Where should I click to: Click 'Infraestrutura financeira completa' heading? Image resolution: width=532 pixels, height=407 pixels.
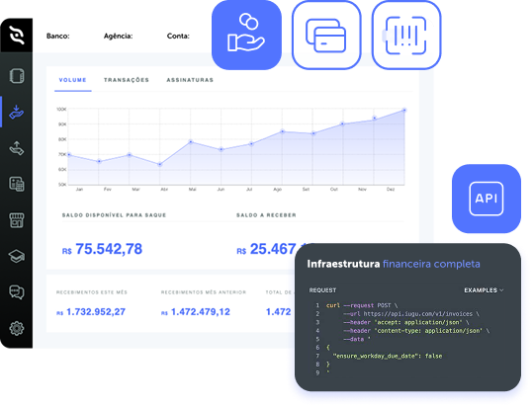pos(394,264)
